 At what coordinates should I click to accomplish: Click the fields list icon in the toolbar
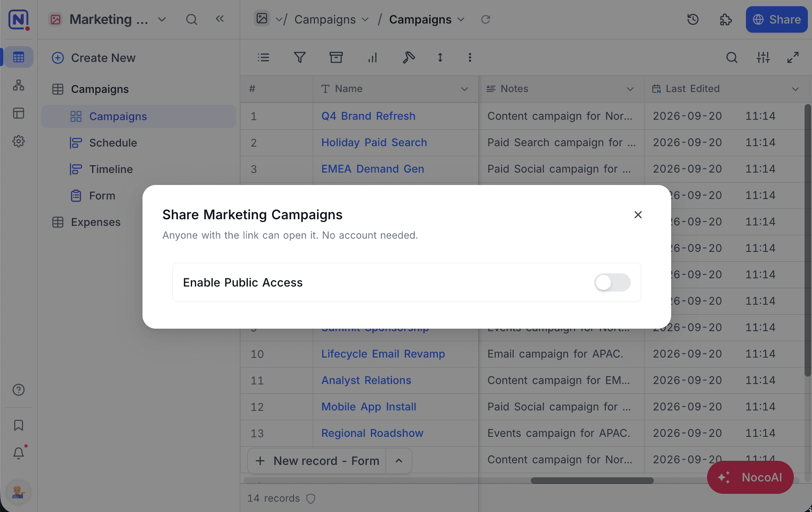tap(264, 57)
